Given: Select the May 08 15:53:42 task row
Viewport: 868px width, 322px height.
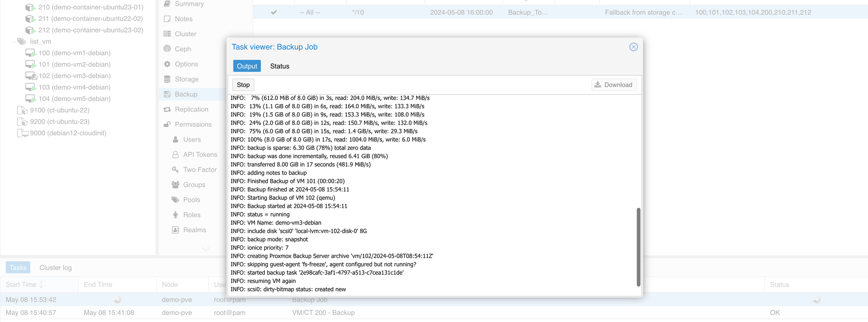Looking at the screenshot, I should pyautogui.click(x=434, y=300).
